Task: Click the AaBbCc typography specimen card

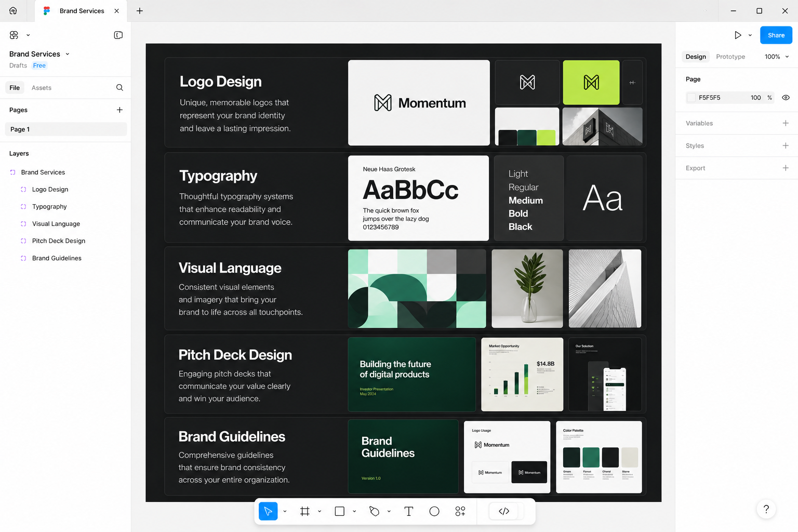Action: point(418,198)
